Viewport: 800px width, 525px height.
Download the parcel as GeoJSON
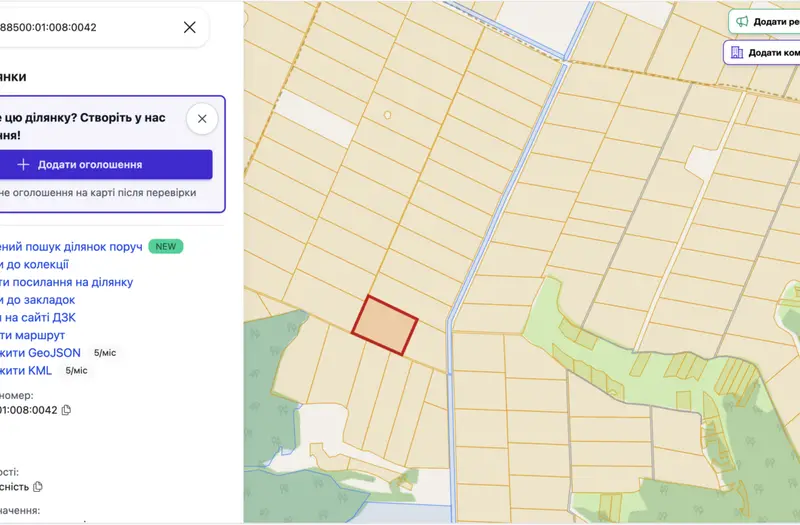[x=40, y=353]
